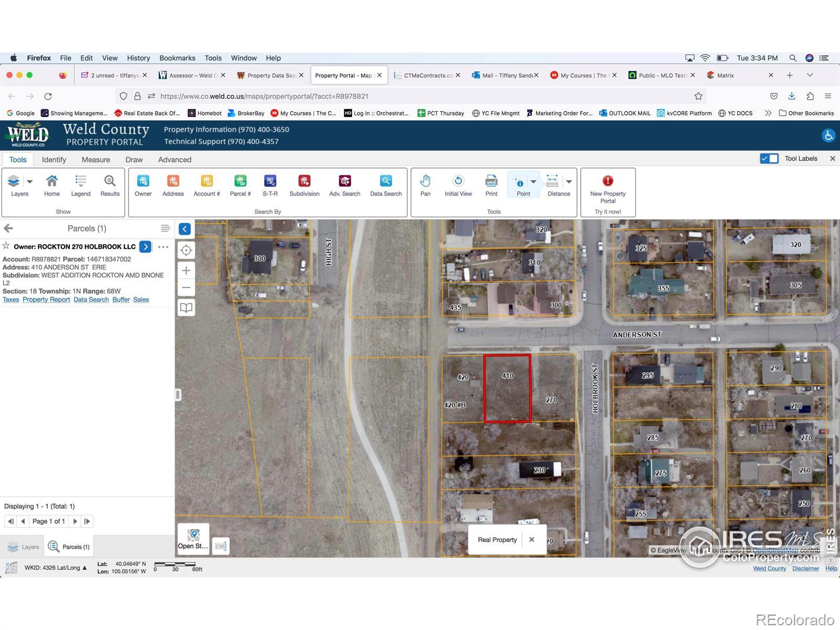Open the Bookmarks menu in Firefox
Screen dimensions: 840x630
pos(177,58)
